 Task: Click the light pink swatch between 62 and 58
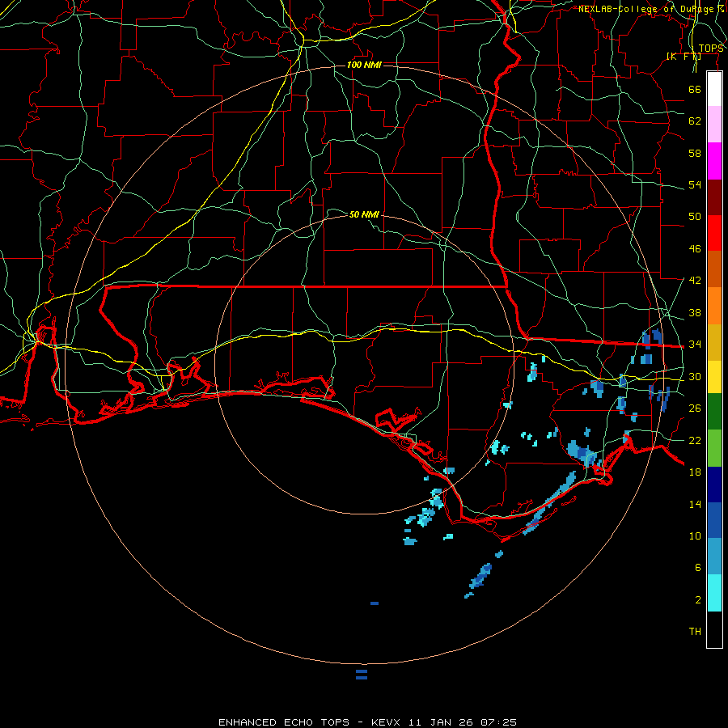coord(714,125)
